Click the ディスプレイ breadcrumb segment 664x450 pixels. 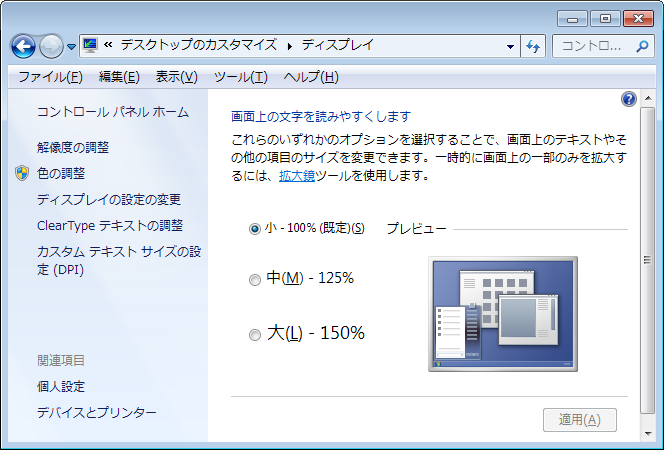click(x=338, y=45)
